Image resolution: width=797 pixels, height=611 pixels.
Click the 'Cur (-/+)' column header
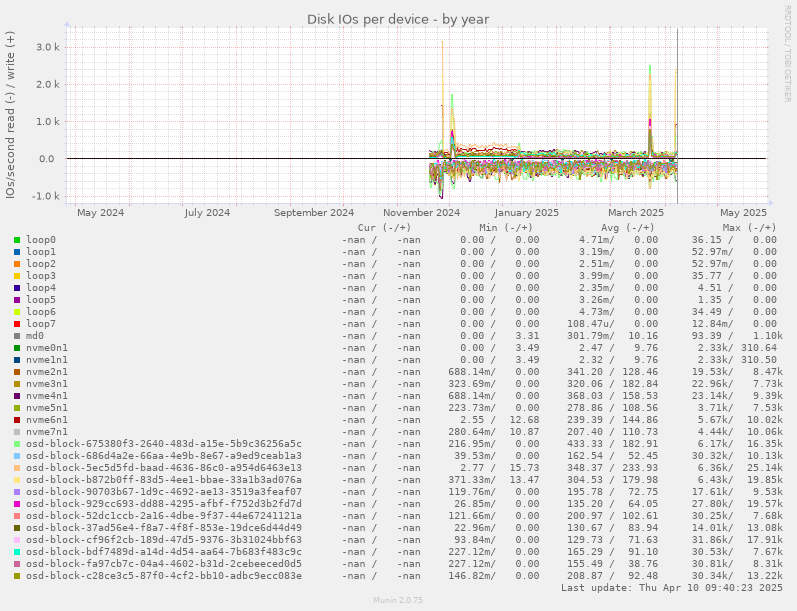pyautogui.click(x=384, y=228)
